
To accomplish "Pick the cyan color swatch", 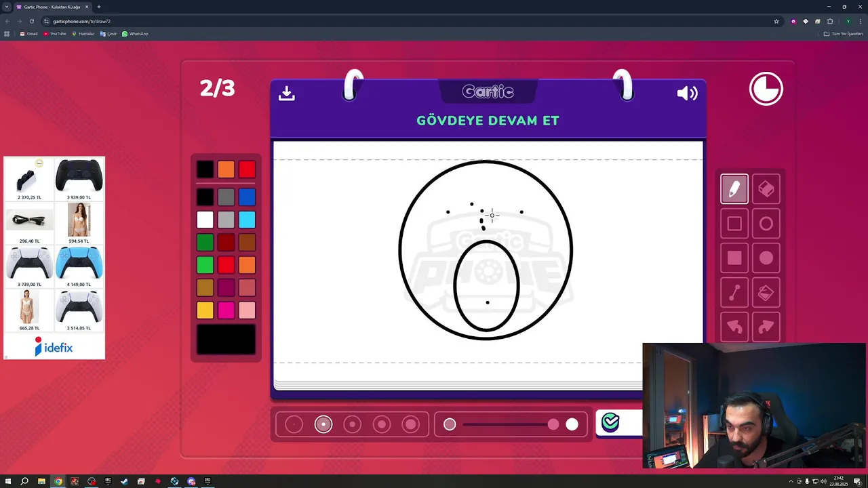I will point(247,220).
